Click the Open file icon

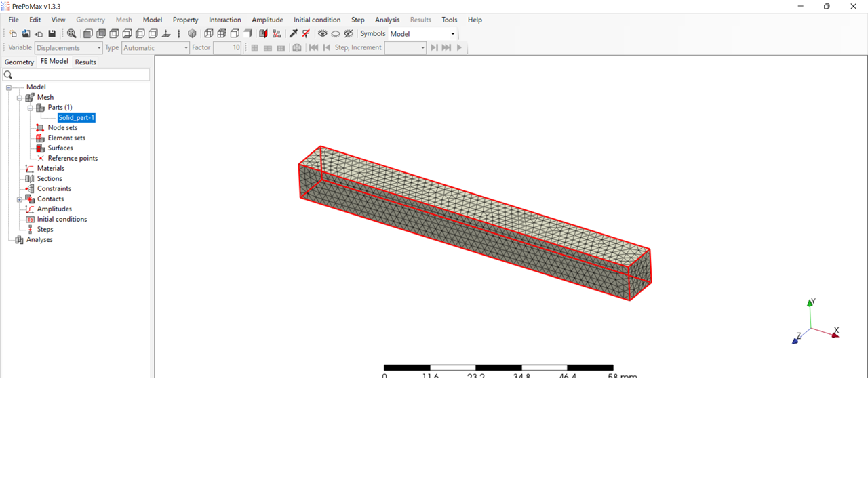(26, 33)
